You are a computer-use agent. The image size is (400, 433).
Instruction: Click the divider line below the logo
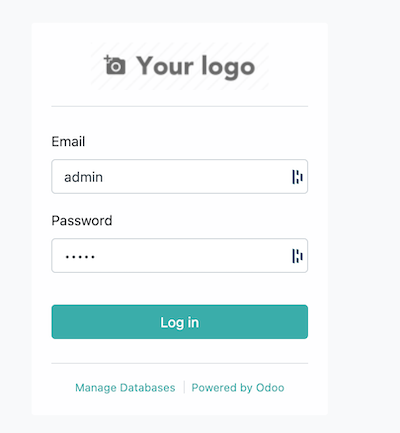[x=180, y=106]
